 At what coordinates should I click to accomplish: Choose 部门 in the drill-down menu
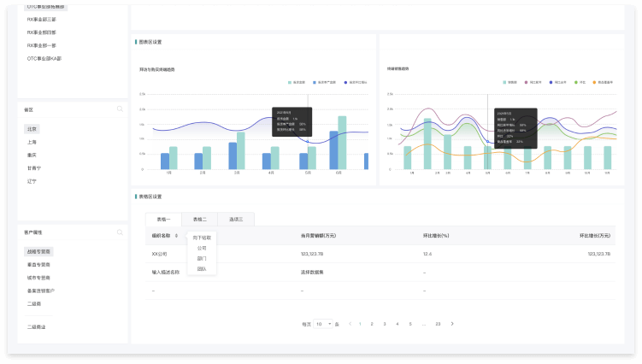[202, 258]
